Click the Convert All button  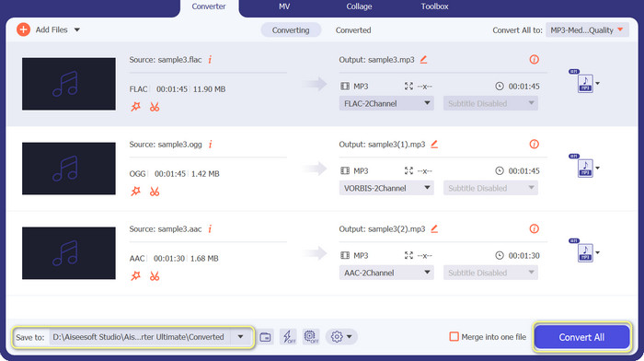pyautogui.click(x=581, y=337)
